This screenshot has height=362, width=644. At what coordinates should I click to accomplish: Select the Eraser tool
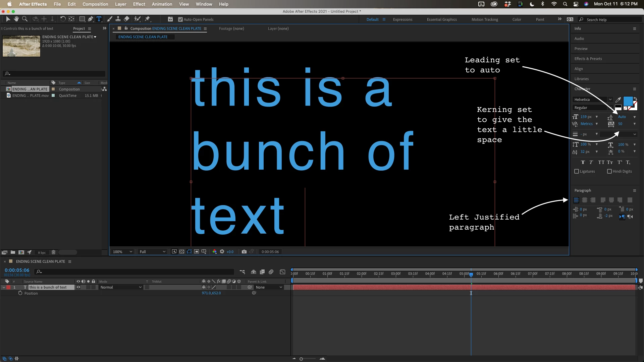click(x=126, y=19)
